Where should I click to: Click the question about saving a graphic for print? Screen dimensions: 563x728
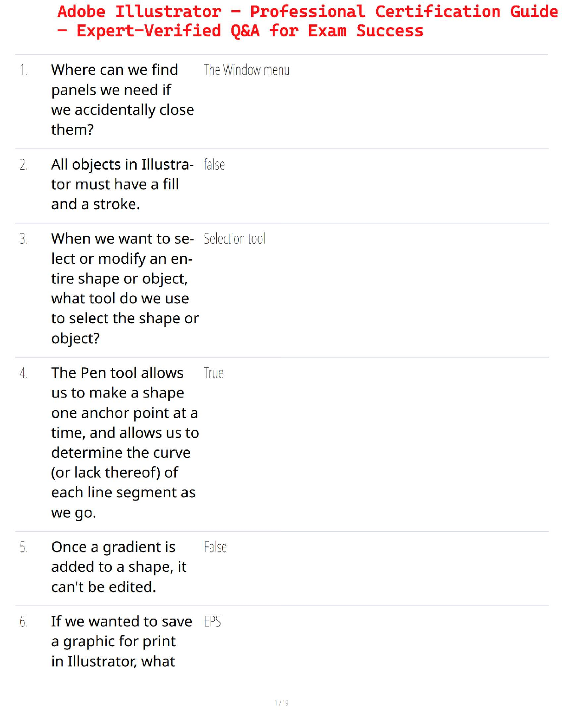pyautogui.click(x=121, y=641)
